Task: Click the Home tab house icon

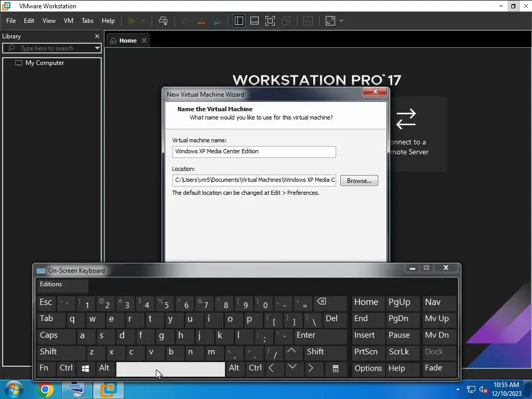Action: (x=113, y=41)
